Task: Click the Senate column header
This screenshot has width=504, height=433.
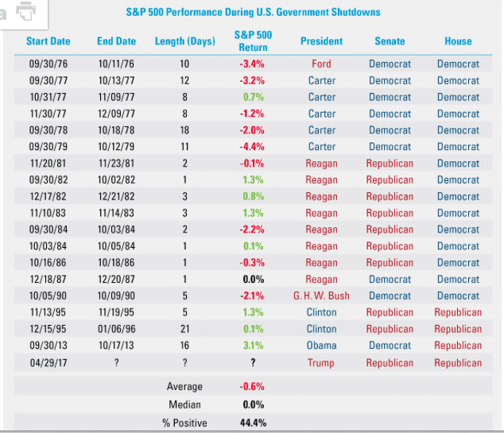Action: pyautogui.click(x=390, y=41)
